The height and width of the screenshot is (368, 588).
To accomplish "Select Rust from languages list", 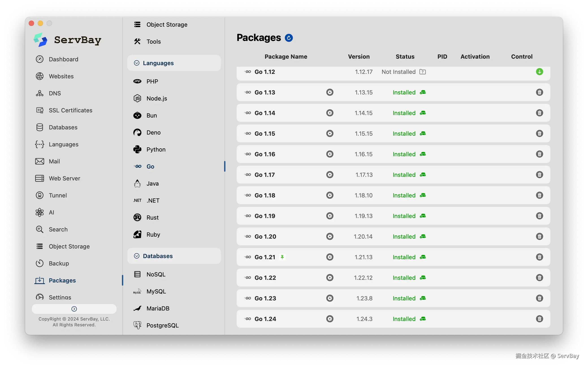I will [152, 218].
